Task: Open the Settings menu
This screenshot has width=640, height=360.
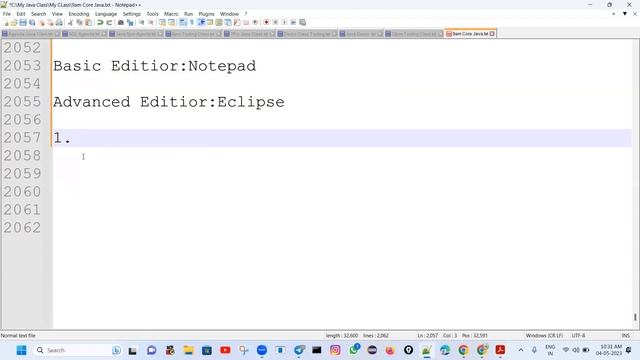Action: [131, 14]
